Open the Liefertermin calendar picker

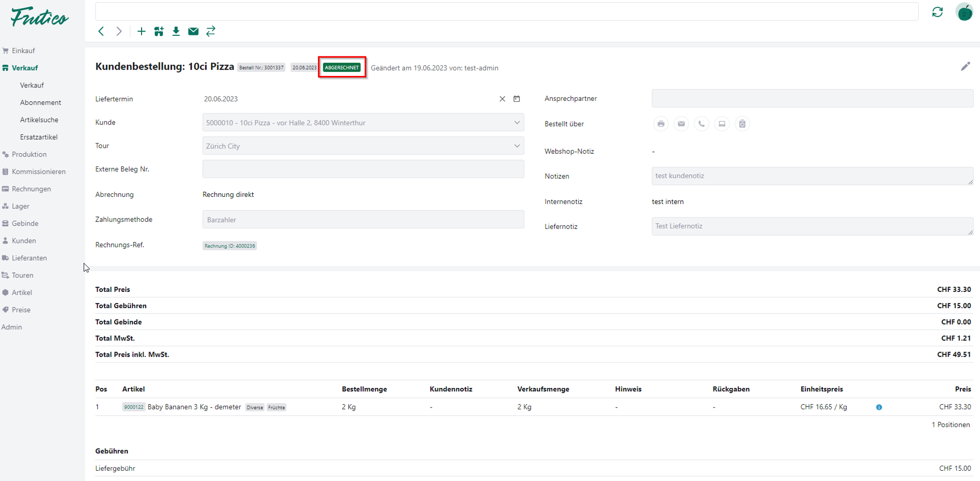coord(516,99)
